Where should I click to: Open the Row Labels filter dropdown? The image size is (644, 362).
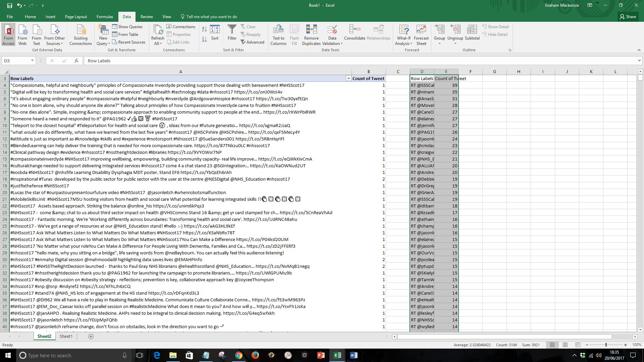coord(348,78)
